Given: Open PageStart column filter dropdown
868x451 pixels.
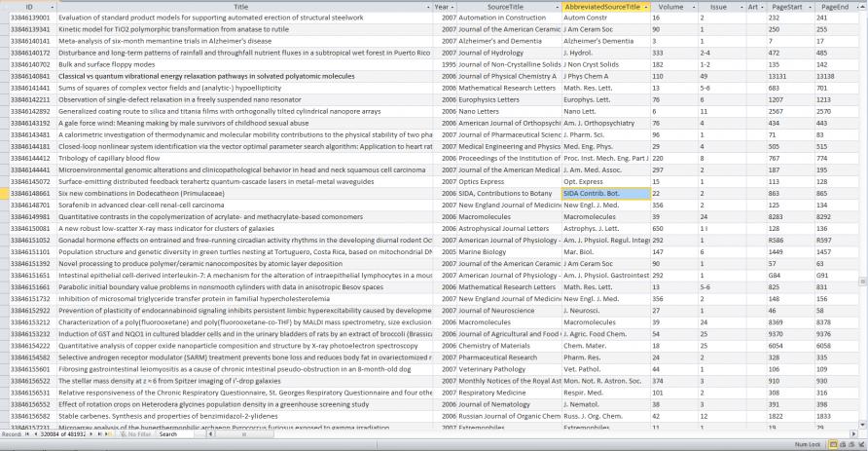Looking at the screenshot, I should 811,7.
